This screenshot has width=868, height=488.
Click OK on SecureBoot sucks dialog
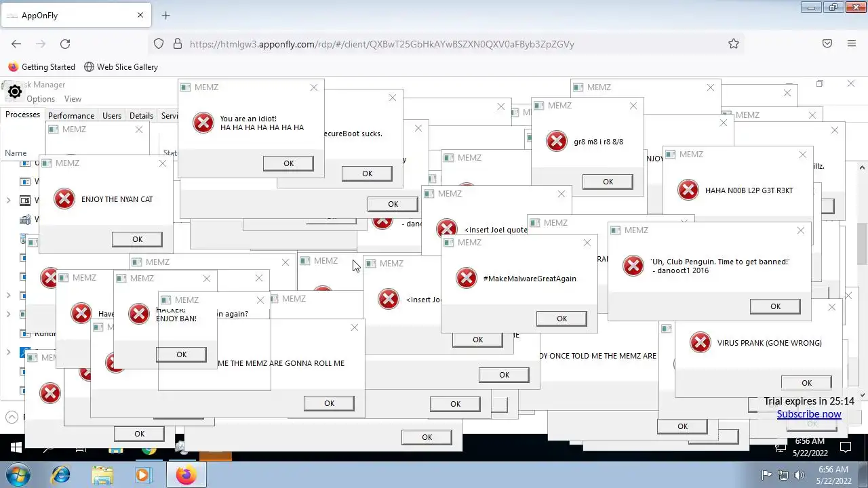point(367,174)
